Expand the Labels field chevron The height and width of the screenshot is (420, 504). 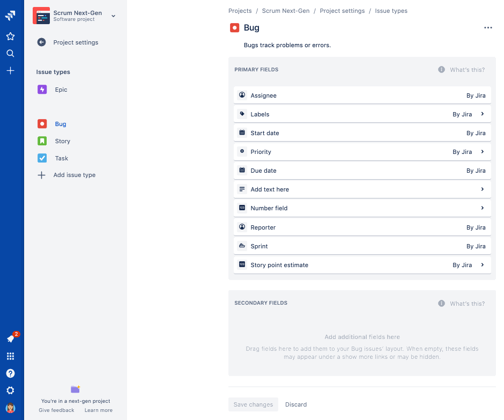[x=483, y=114]
